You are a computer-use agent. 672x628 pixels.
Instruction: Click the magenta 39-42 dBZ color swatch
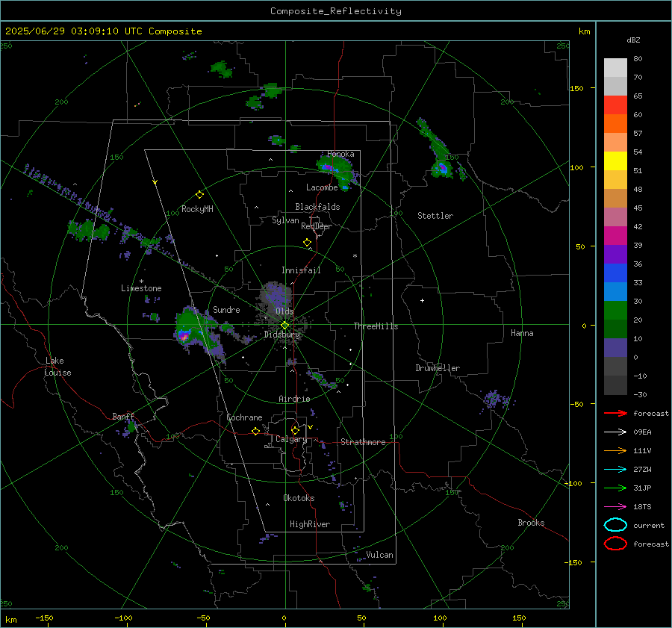click(615, 235)
